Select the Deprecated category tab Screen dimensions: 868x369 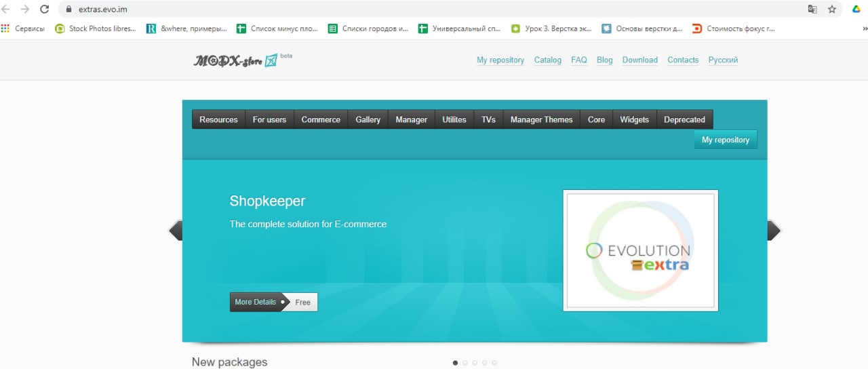pos(684,119)
